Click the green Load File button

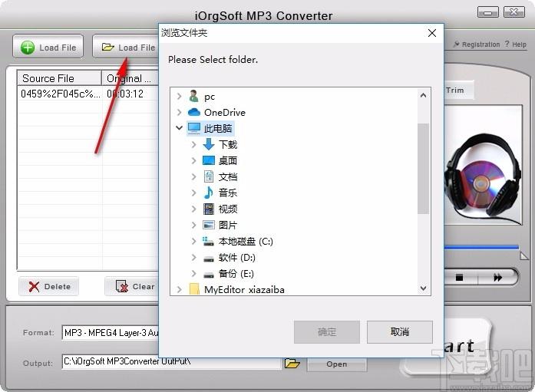48,47
